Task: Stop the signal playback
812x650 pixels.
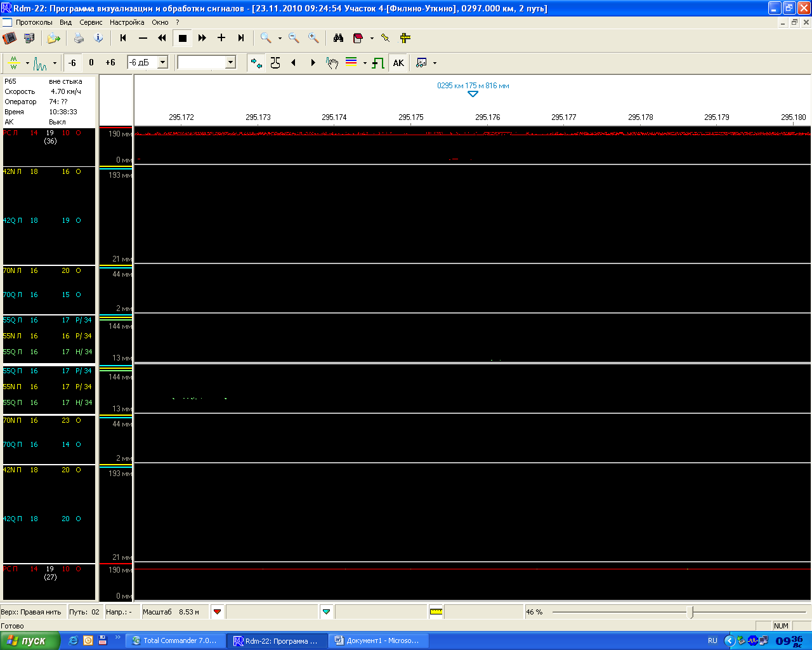Action: pos(183,38)
